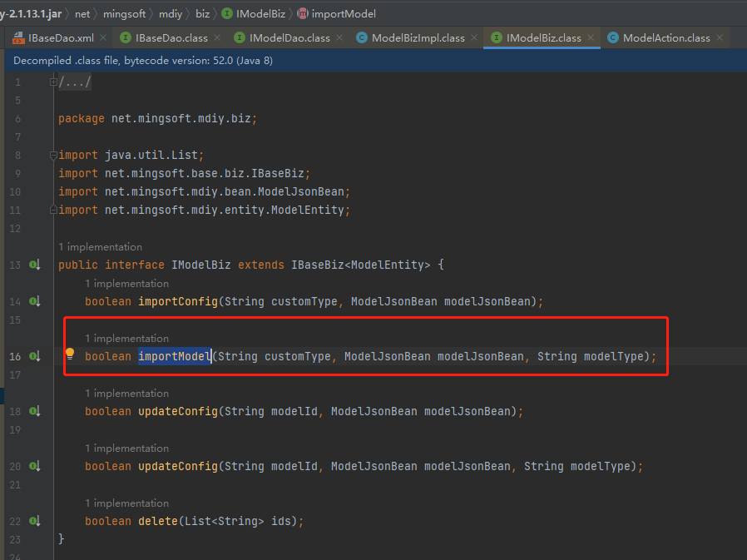Click '1 implementation' hint above importConfig
The width and height of the screenshot is (747, 560).
(x=126, y=284)
